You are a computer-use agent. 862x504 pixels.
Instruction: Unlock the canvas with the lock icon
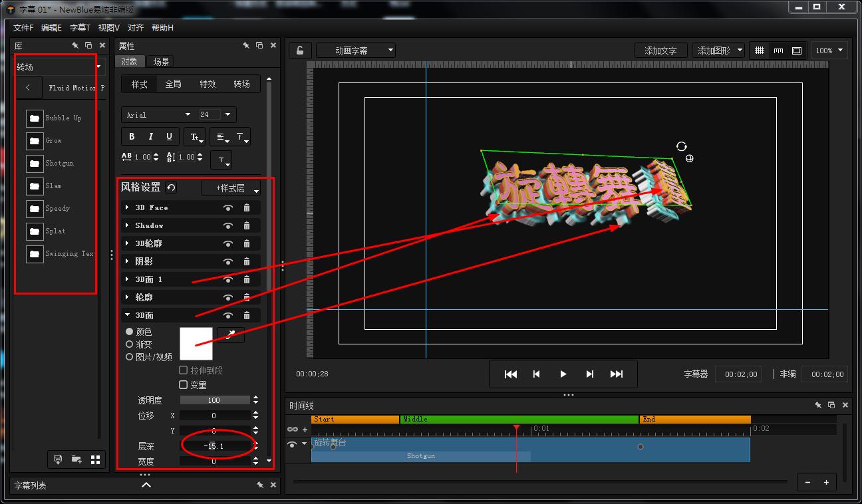point(300,51)
